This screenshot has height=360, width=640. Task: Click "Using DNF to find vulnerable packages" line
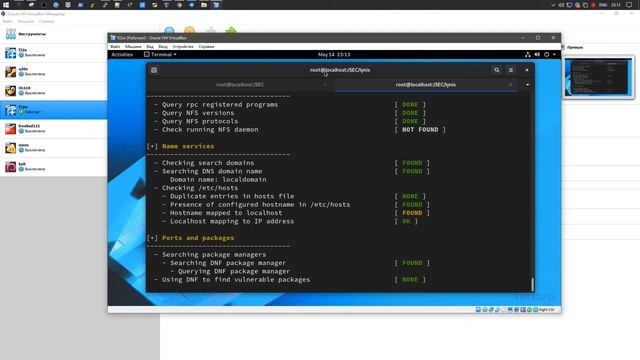click(x=236, y=280)
